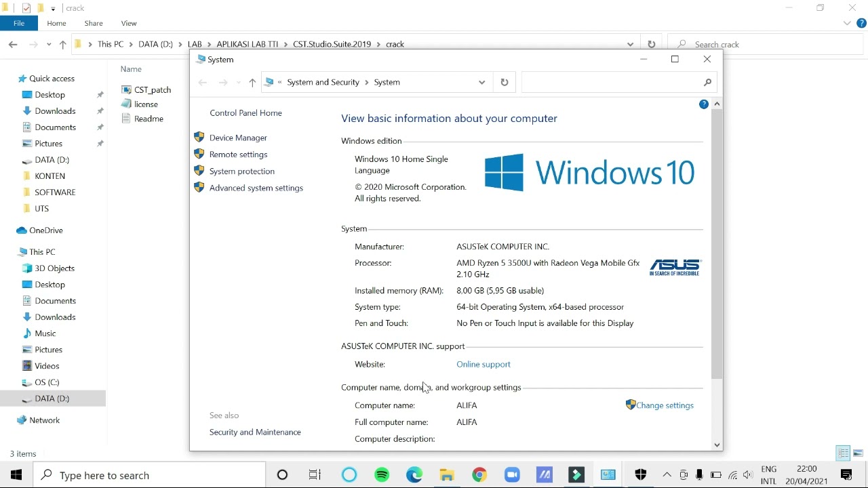Open Remote settings in System window

[x=238, y=155]
